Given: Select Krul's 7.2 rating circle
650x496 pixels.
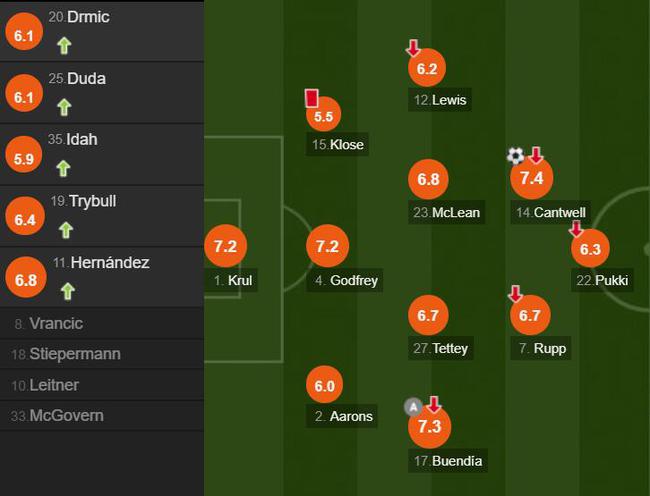Looking at the screenshot, I should tap(226, 246).
